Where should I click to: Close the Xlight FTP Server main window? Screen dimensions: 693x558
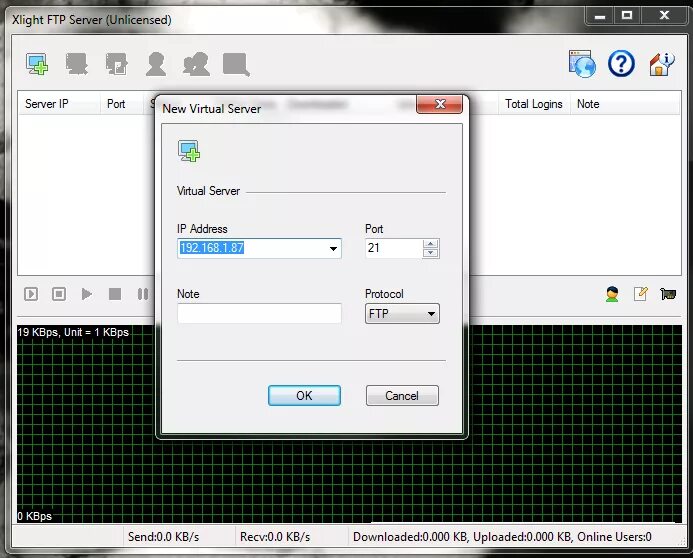(x=664, y=15)
